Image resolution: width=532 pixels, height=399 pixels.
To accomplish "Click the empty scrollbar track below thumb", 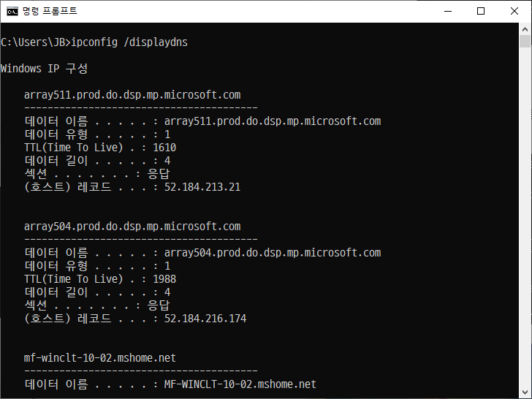I will pyautogui.click(x=525, y=217).
